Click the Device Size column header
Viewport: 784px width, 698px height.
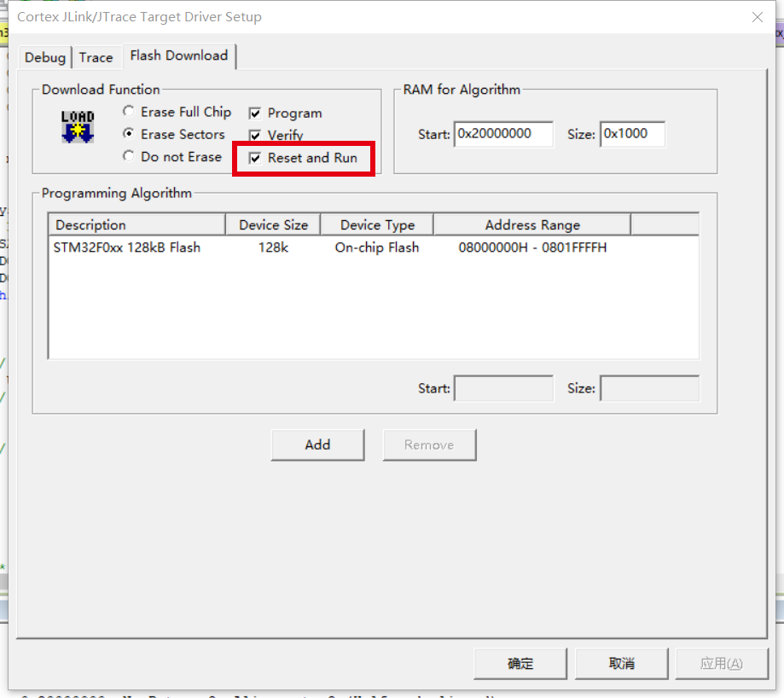tap(273, 225)
